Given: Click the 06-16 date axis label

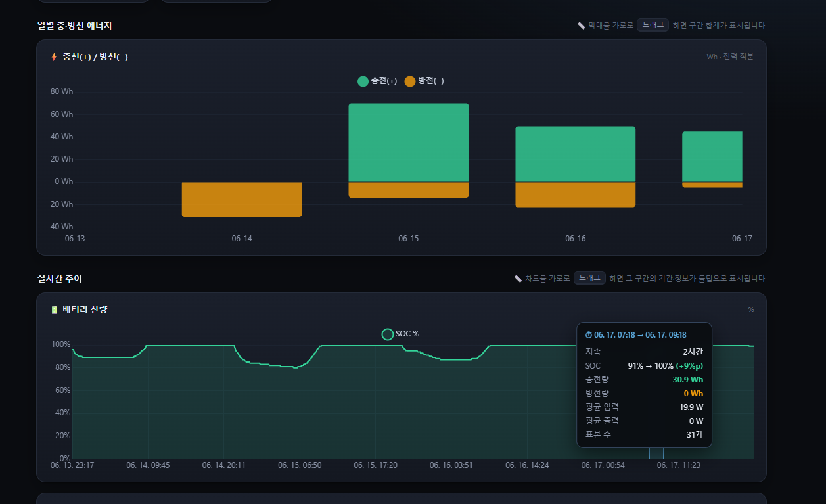Looking at the screenshot, I should coord(576,239).
